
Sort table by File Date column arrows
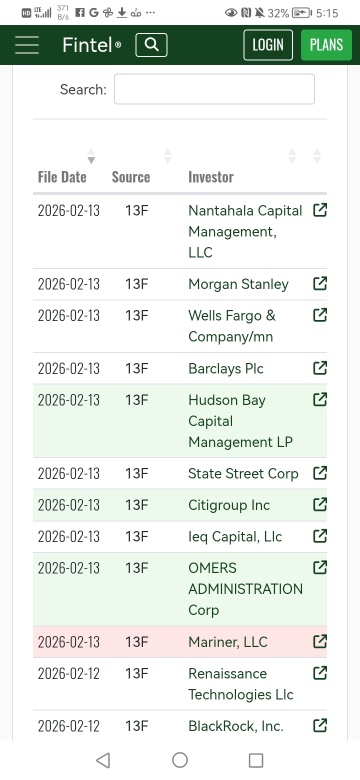[x=90, y=156]
